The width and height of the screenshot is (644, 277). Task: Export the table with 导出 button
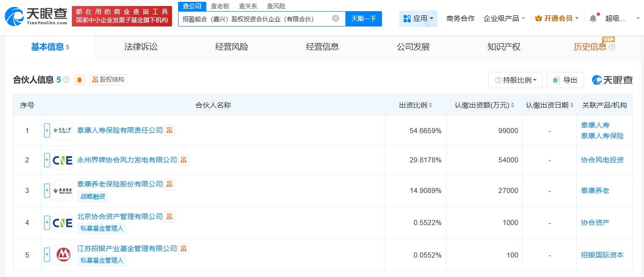[x=565, y=80]
